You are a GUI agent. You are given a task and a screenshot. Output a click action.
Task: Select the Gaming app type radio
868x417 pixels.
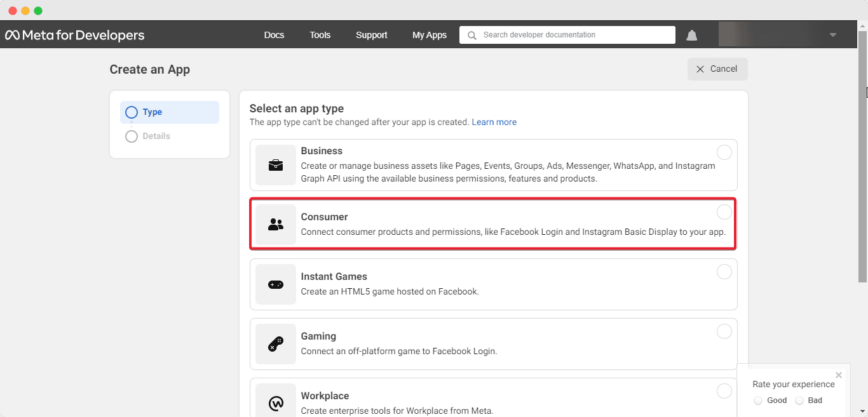click(724, 331)
